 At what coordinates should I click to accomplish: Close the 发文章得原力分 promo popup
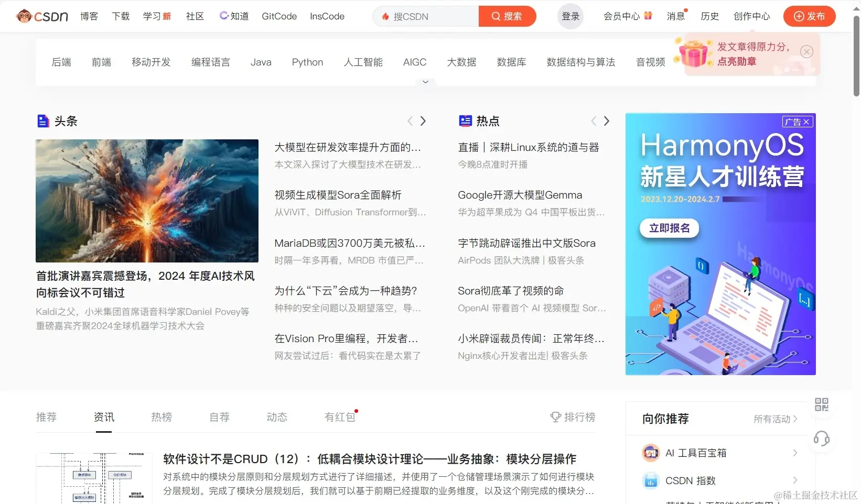coord(806,51)
